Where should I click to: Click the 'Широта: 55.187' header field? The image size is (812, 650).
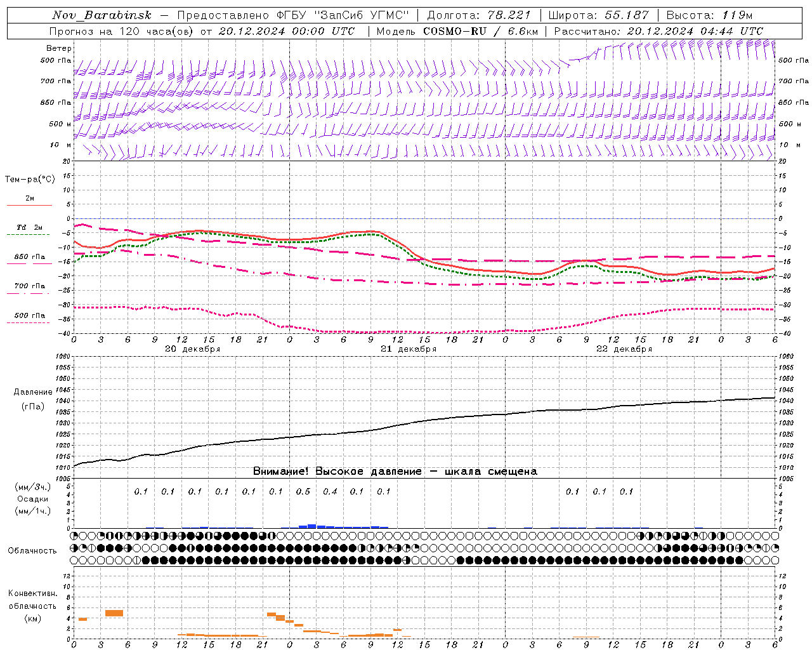pos(598,15)
